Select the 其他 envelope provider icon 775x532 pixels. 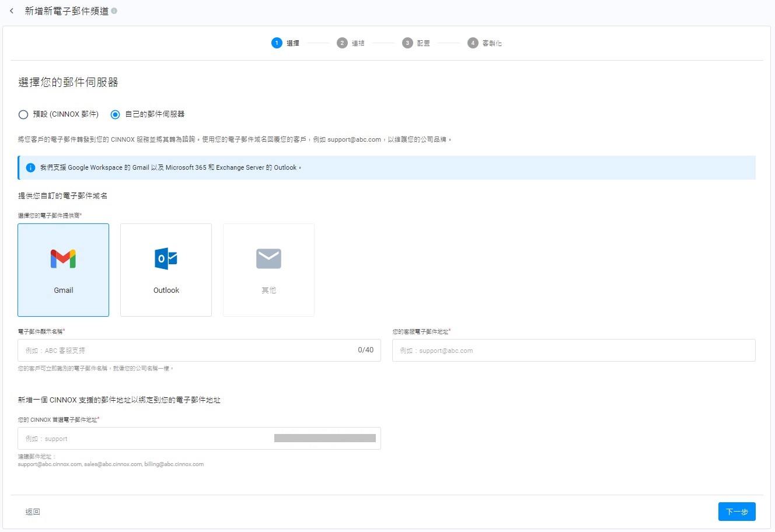pos(268,258)
